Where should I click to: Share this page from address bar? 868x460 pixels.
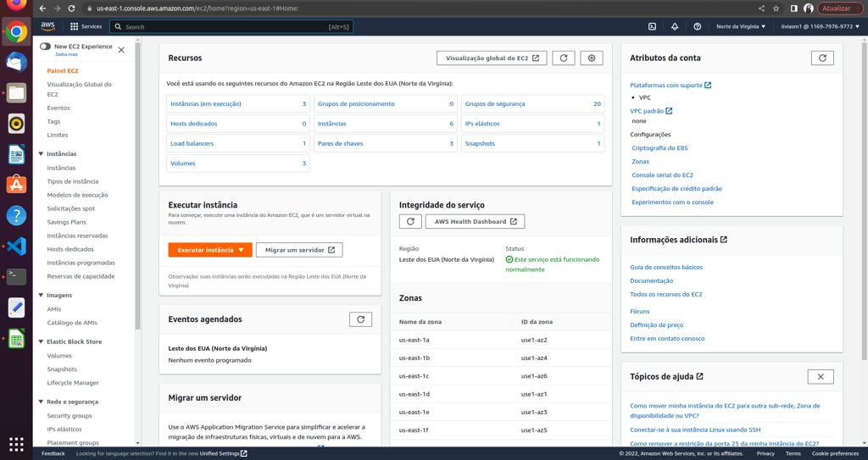tap(761, 8)
